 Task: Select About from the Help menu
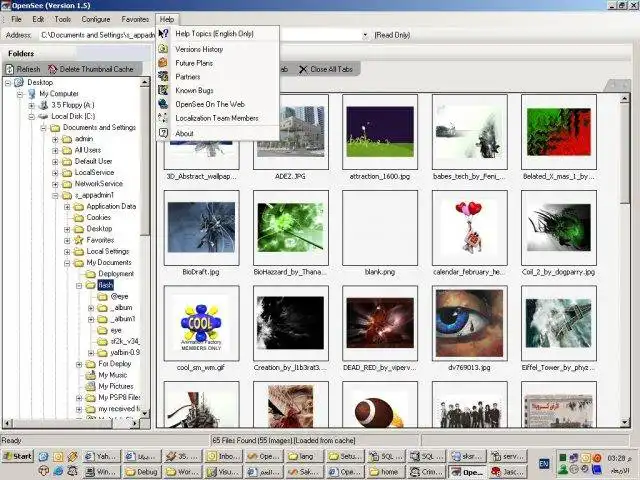(x=185, y=133)
